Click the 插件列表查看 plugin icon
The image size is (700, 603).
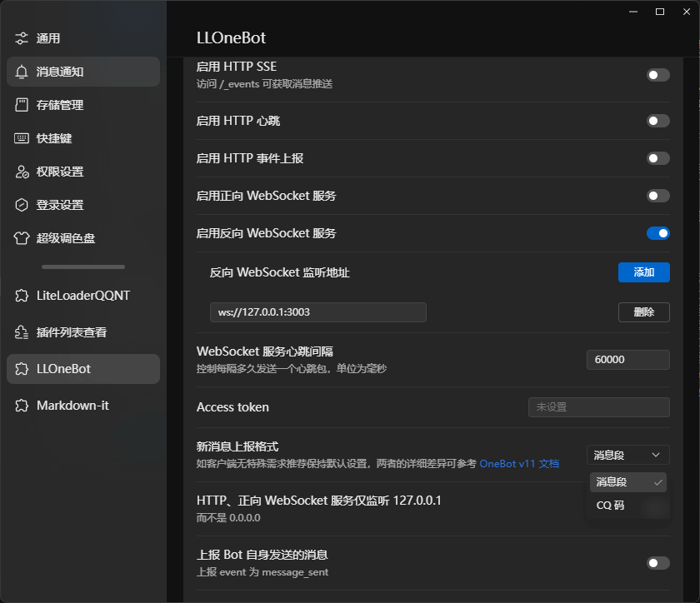click(22, 332)
